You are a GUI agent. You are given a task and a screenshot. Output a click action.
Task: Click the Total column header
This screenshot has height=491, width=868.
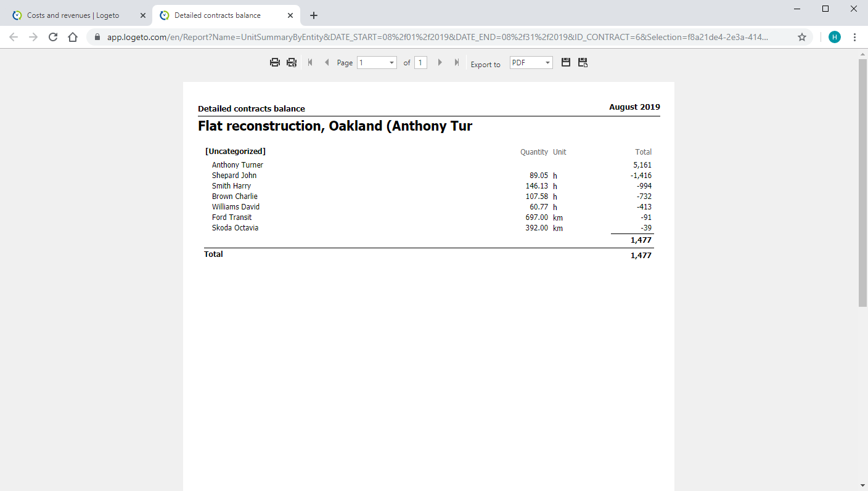click(x=644, y=152)
